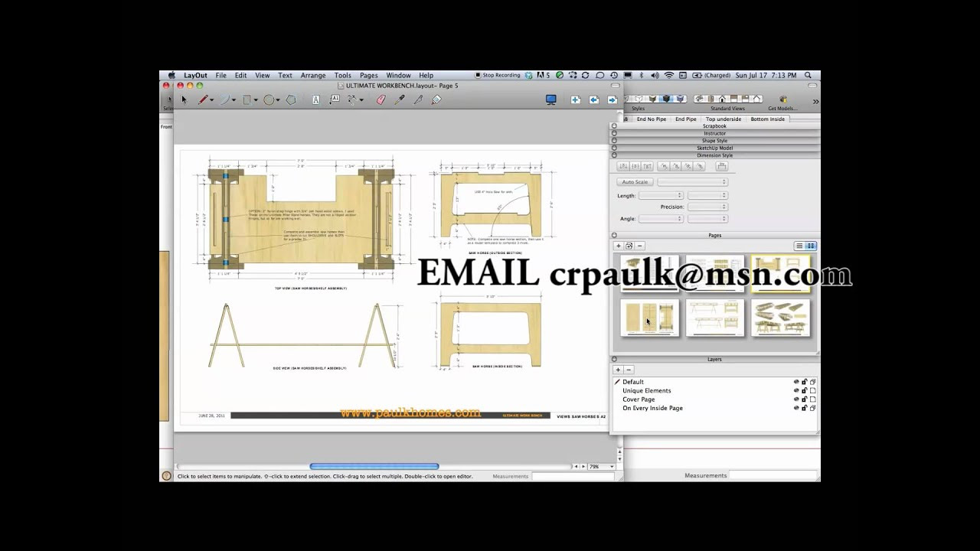Viewport: 980px width, 551px height.
Task: Open the third page thumbnail in Pages
Action: pyautogui.click(x=780, y=273)
